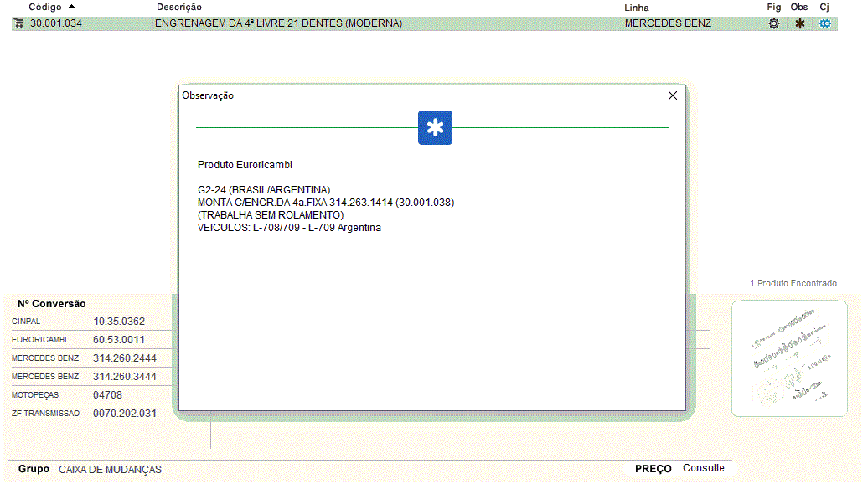Click the Descrição column header
This screenshot has width=868, height=489.
[x=178, y=7]
